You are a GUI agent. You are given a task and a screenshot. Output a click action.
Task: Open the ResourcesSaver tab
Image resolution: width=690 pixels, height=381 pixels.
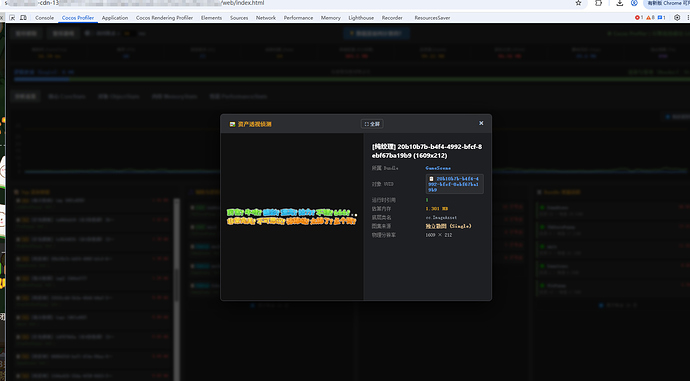click(x=432, y=18)
